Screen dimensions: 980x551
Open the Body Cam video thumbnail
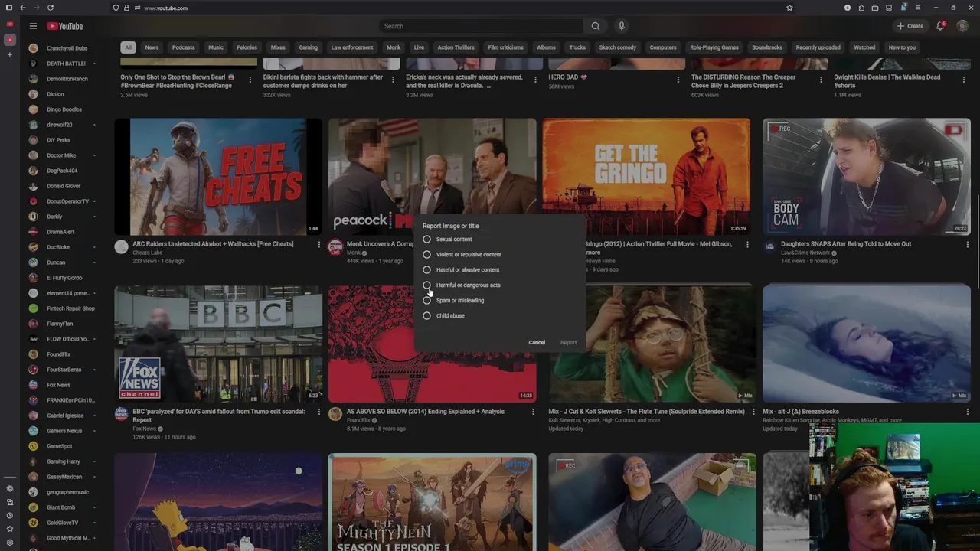coord(867,177)
